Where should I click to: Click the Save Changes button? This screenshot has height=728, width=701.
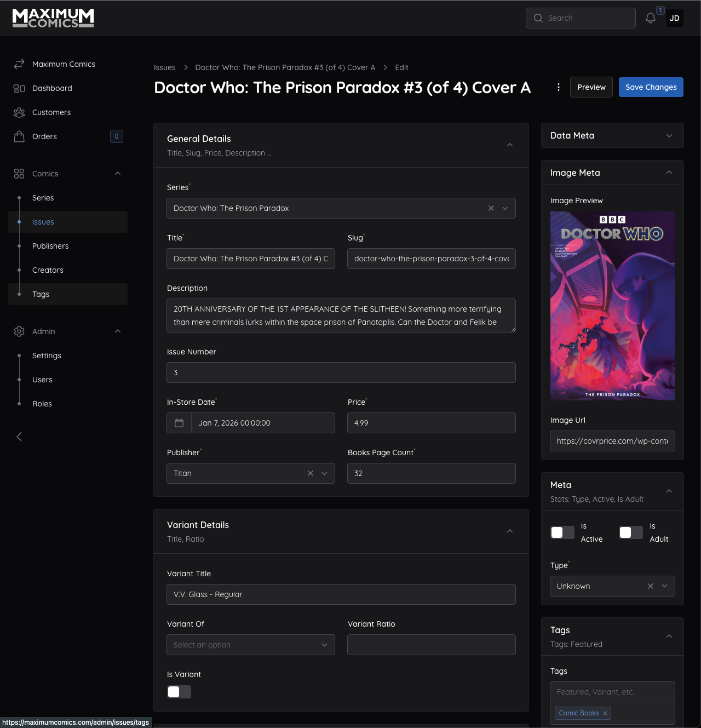(x=651, y=87)
